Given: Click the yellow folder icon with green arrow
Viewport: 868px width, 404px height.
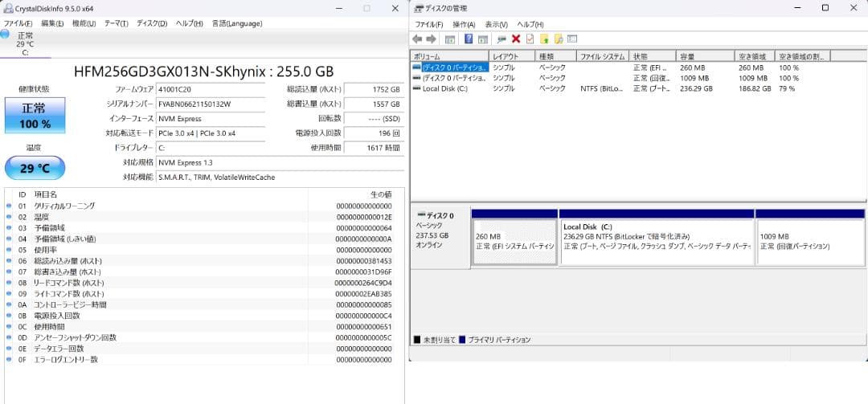Looking at the screenshot, I should (544, 39).
